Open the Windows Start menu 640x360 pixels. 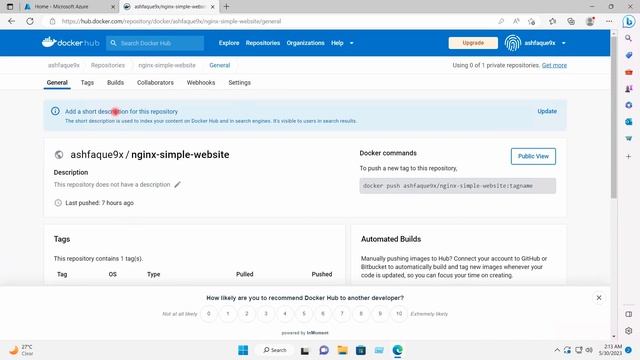[x=243, y=350]
